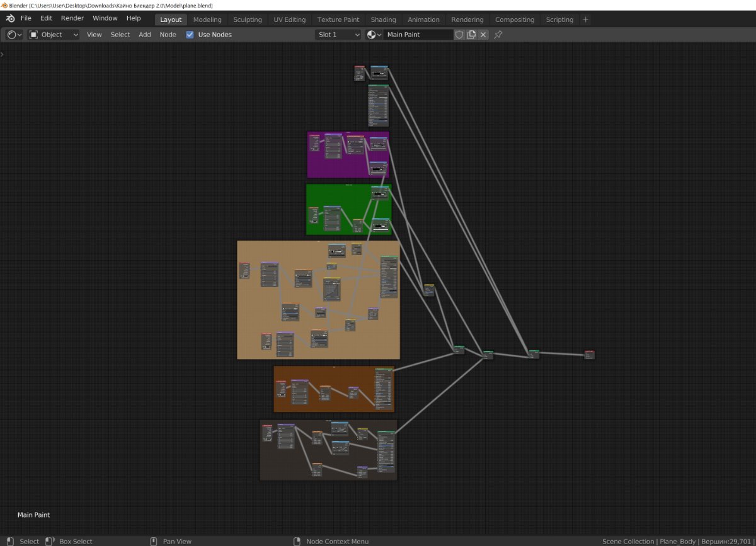This screenshot has height=546, width=756.
Task: Duplicate material with the new material icon
Action: coord(471,35)
